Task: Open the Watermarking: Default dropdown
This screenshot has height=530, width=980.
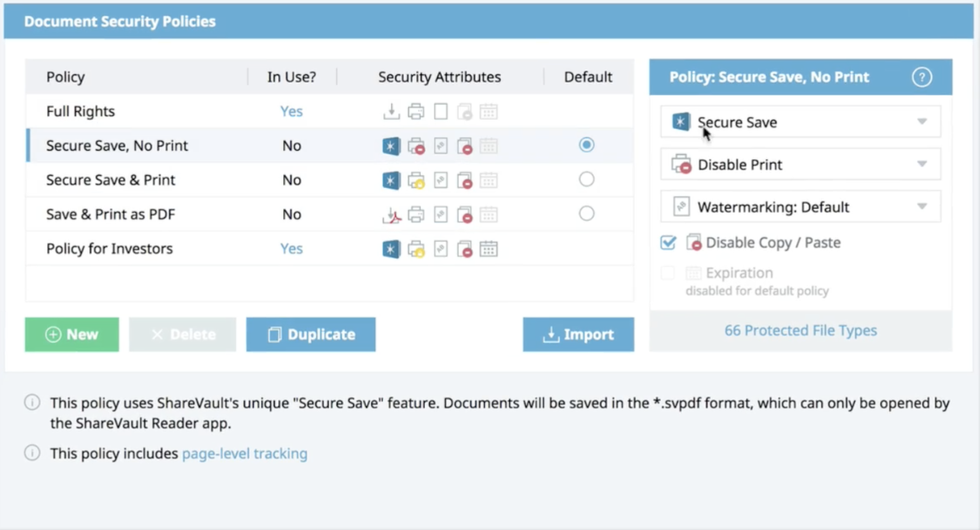Action: 801,206
